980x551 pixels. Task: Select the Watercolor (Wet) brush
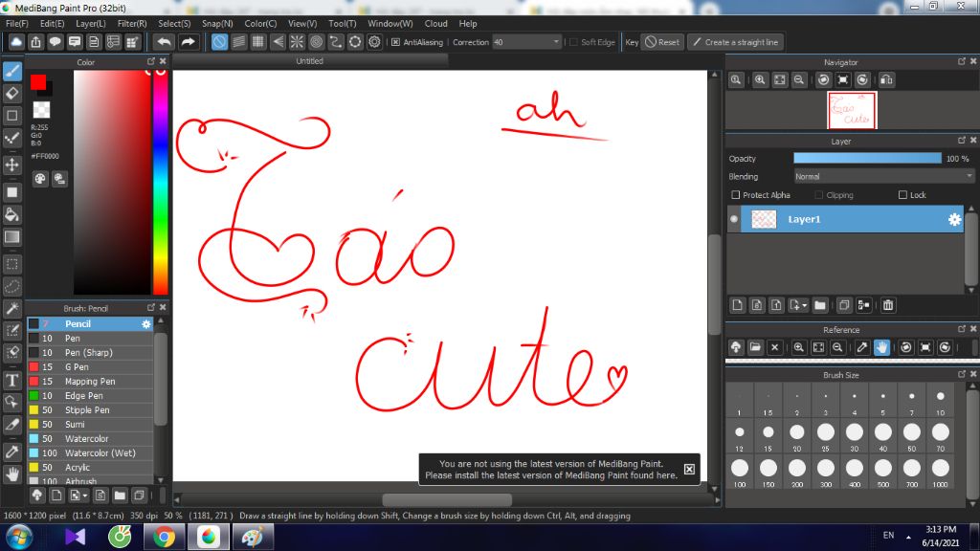pos(90,452)
